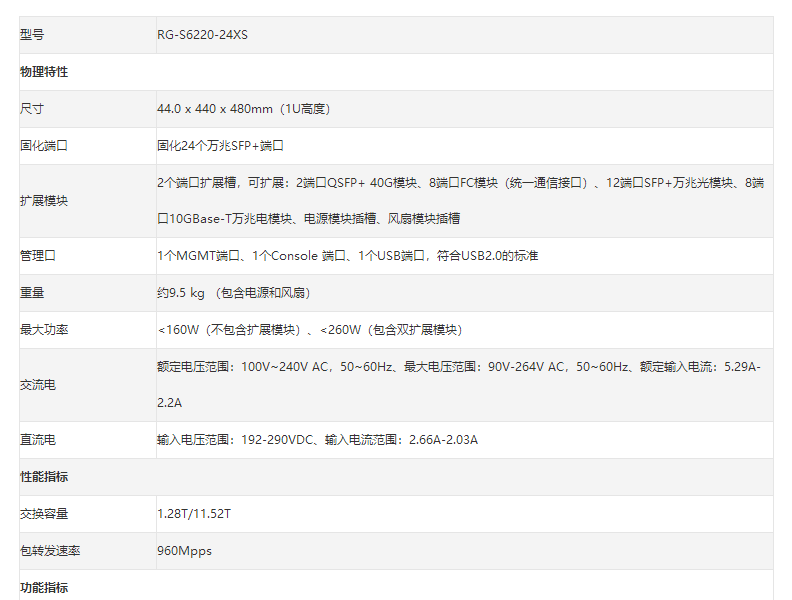This screenshot has height=600, width=792.
Task: Click the 管理口 row label
Action: click(x=38, y=256)
